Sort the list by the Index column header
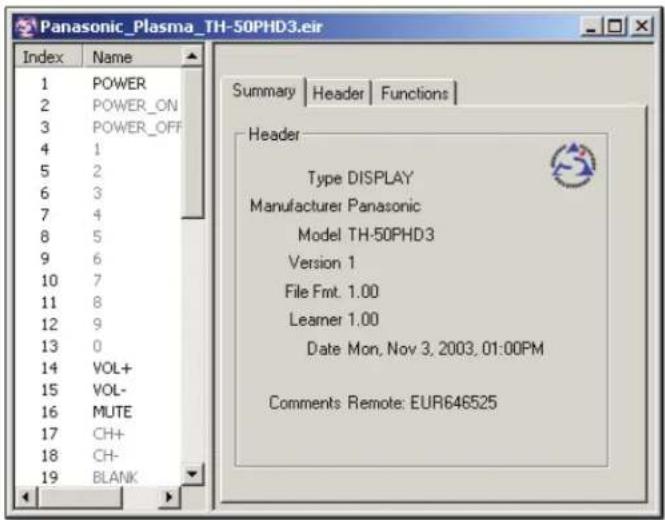This screenshot has width=665, height=520. coord(48,57)
